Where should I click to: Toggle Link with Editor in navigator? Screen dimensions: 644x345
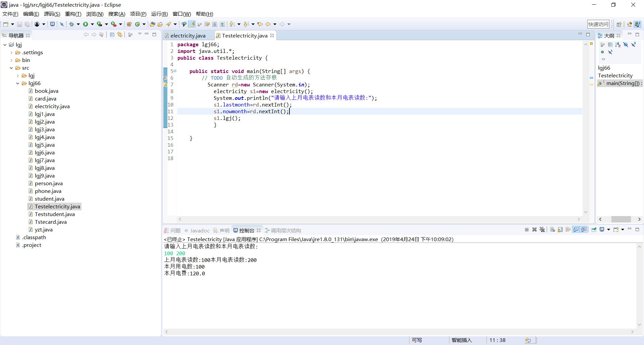click(120, 35)
